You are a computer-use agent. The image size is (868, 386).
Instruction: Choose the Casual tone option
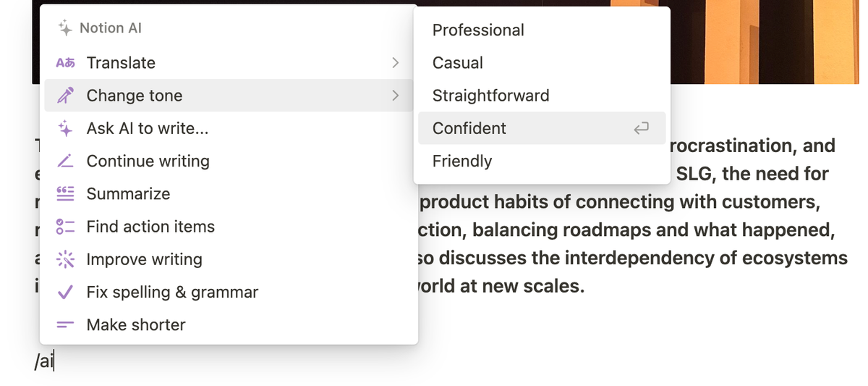[458, 63]
